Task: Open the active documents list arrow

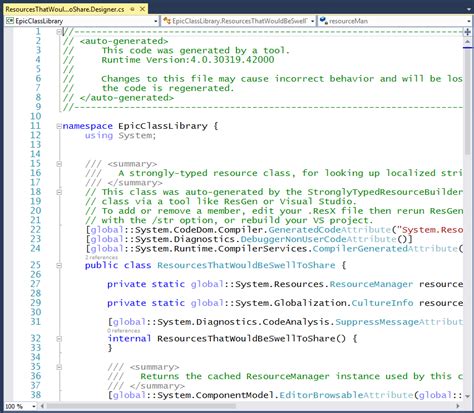Action: pos(469,9)
